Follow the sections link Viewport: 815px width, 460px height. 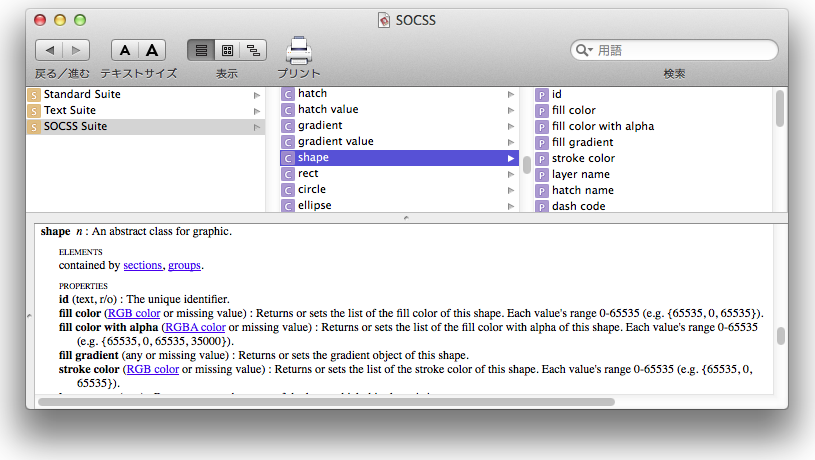point(143,265)
